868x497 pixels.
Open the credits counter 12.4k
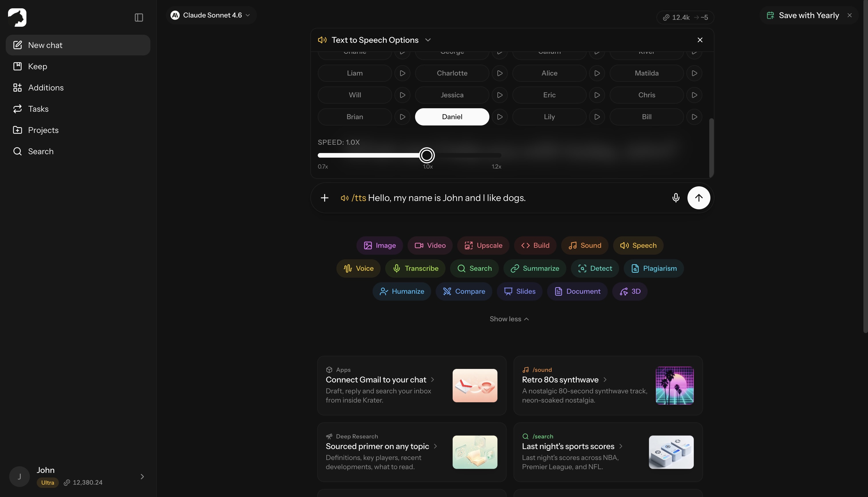[685, 18]
